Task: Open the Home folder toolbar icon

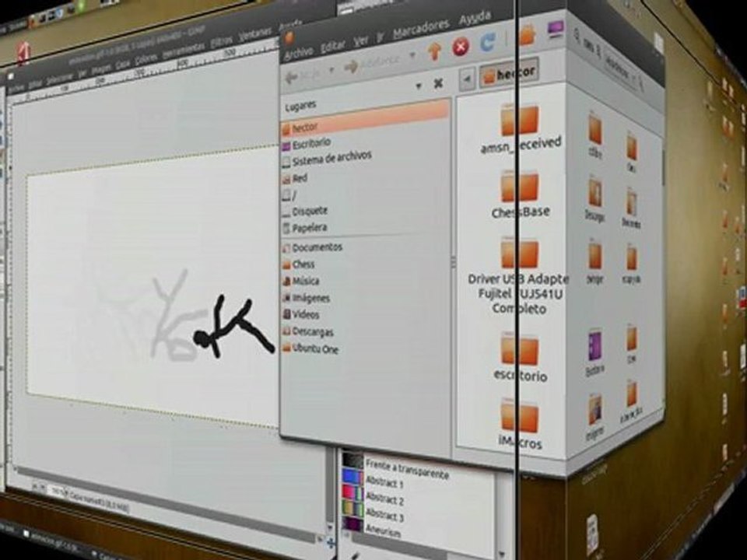Action: pyautogui.click(x=527, y=35)
